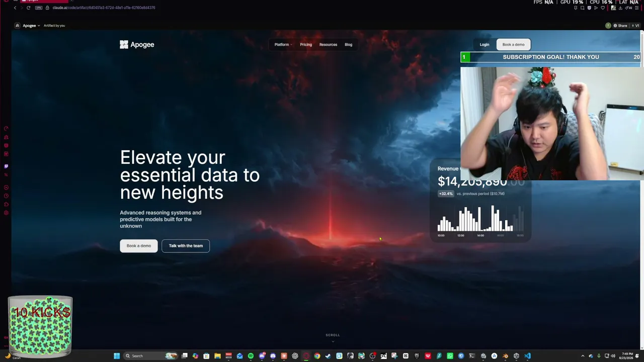
Task: Open File Explorer from the taskbar
Action: (217, 356)
